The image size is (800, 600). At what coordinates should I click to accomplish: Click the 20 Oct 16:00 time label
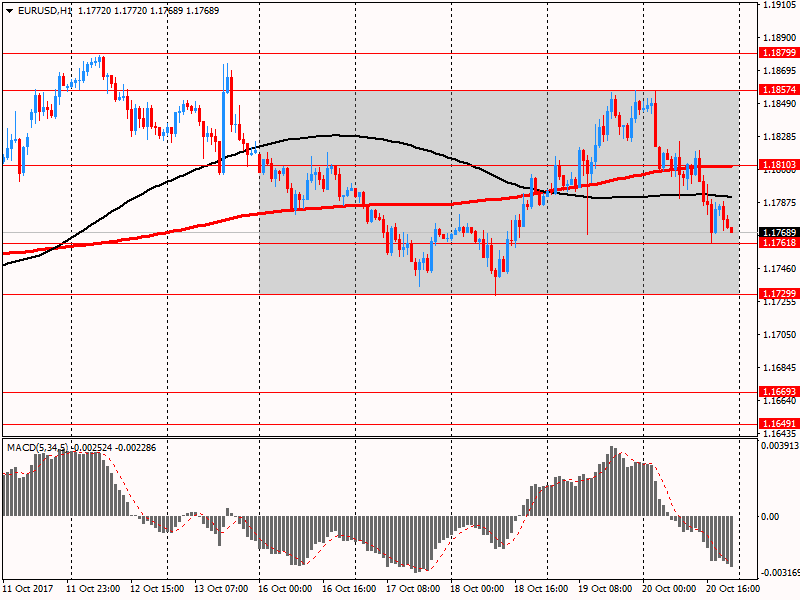[x=733, y=589]
